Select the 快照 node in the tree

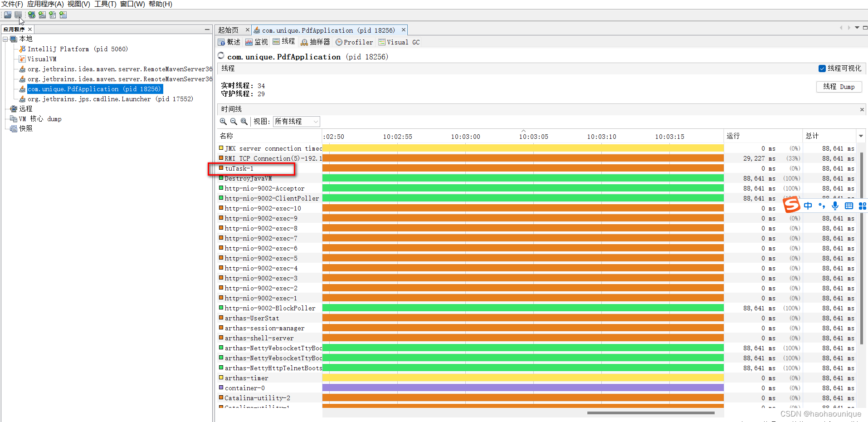(26, 129)
